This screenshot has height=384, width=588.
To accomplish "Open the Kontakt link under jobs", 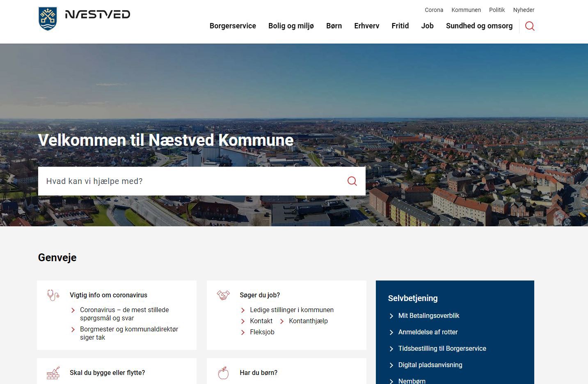I will 261,321.
